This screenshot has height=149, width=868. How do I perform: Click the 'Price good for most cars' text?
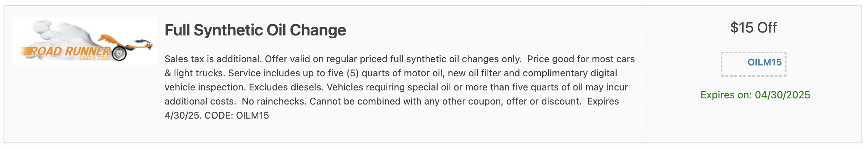(581, 59)
